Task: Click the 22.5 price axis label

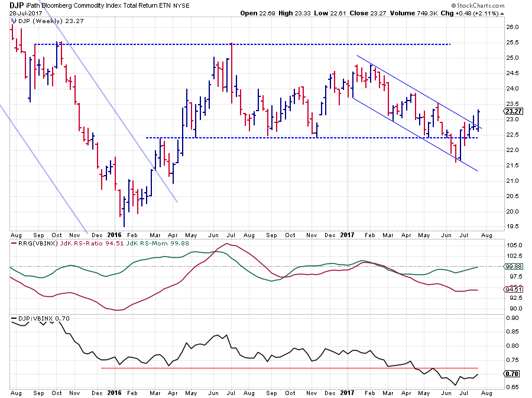Action: (x=512, y=135)
